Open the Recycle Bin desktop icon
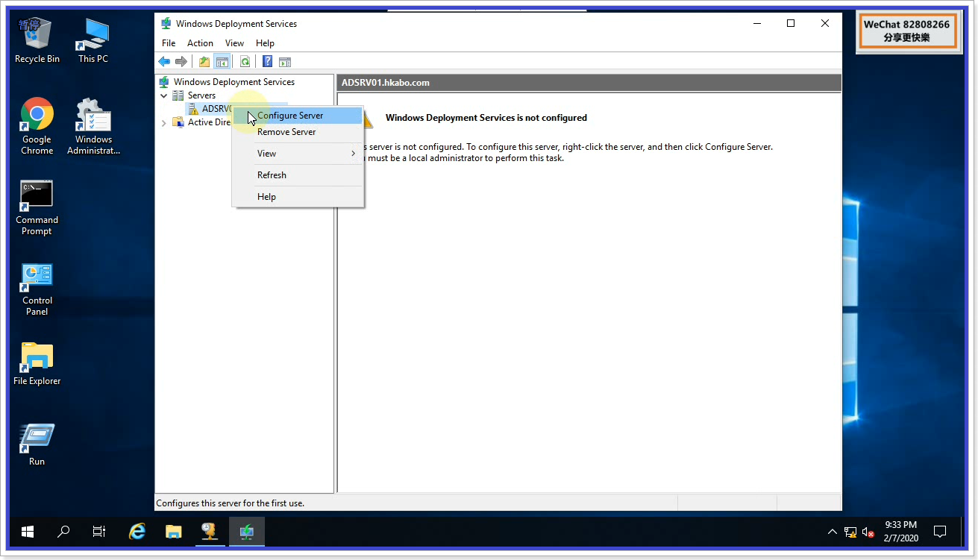Image resolution: width=978 pixels, height=560 pixels. pyautogui.click(x=37, y=41)
